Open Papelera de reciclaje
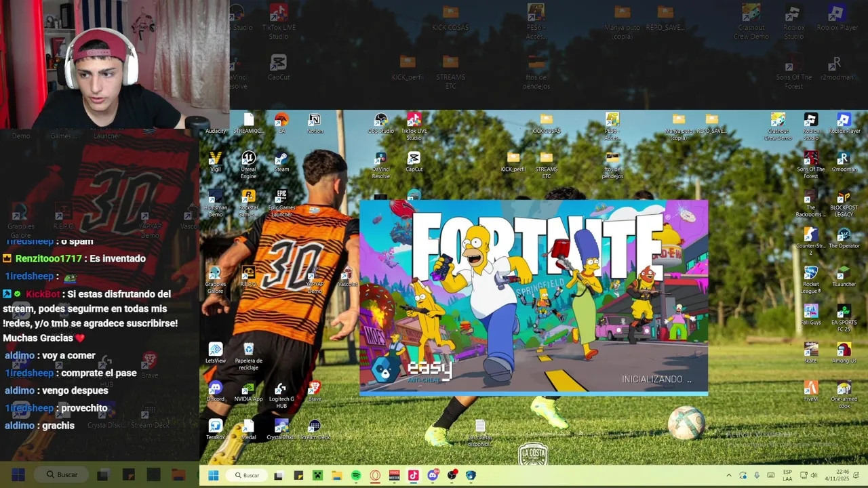 pos(249,357)
